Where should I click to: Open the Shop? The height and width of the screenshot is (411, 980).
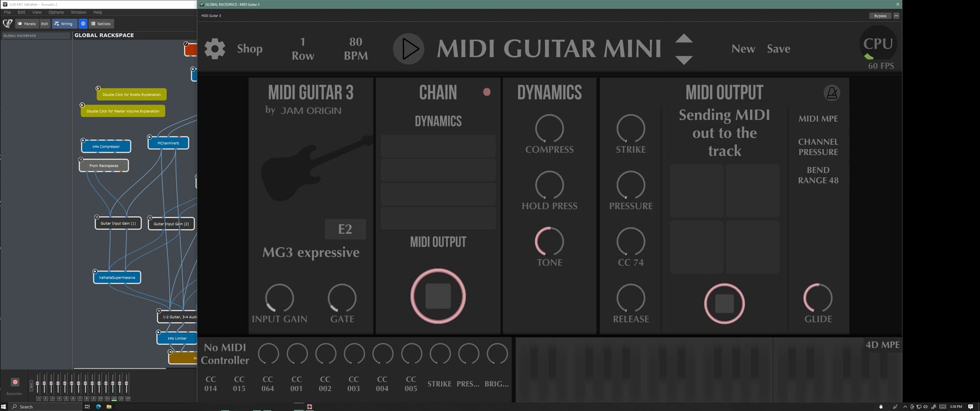coord(250,49)
